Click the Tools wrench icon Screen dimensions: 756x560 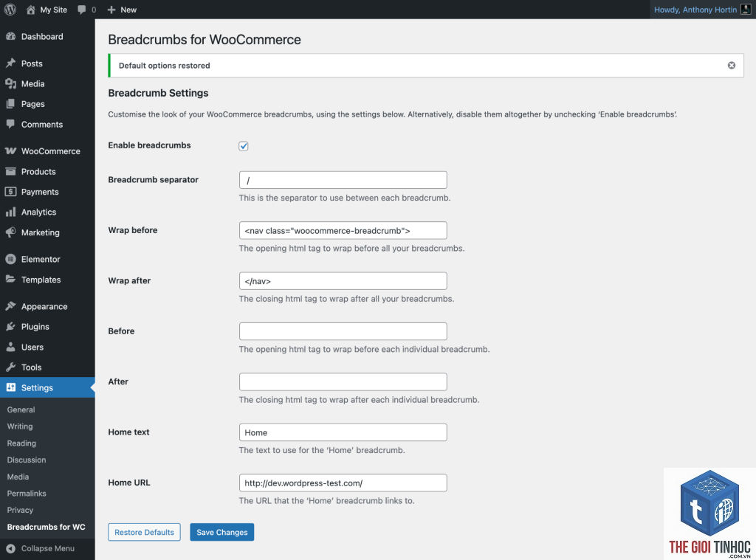point(10,367)
